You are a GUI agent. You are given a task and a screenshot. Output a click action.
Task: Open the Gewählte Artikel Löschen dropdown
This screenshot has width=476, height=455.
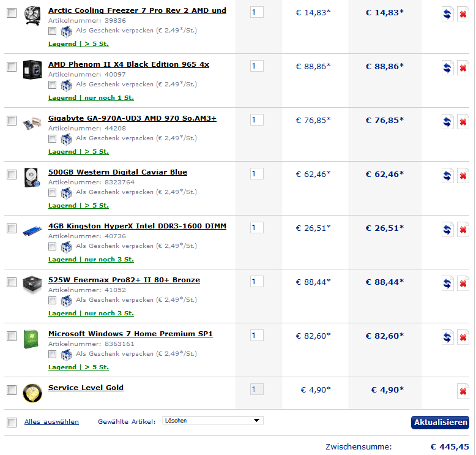coord(212,421)
